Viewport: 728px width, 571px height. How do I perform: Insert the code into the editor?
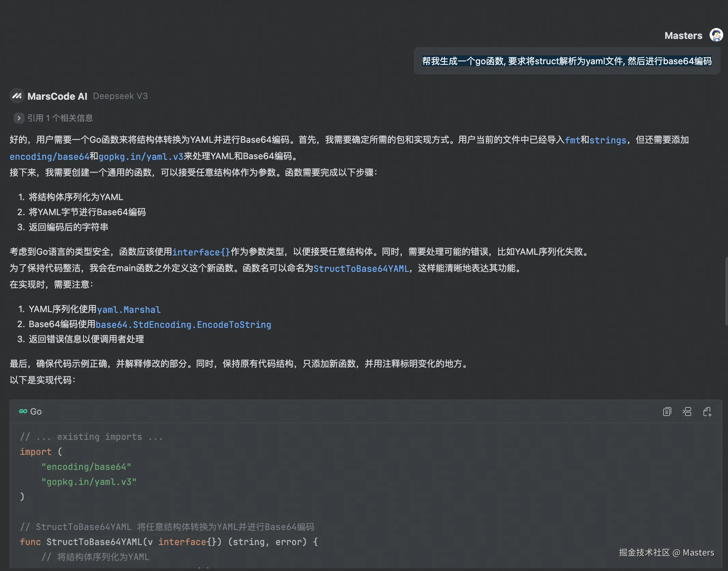(x=687, y=412)
